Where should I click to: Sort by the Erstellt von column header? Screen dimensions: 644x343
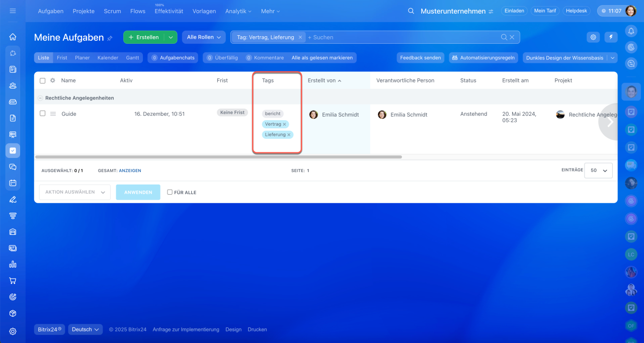[325, 80]
